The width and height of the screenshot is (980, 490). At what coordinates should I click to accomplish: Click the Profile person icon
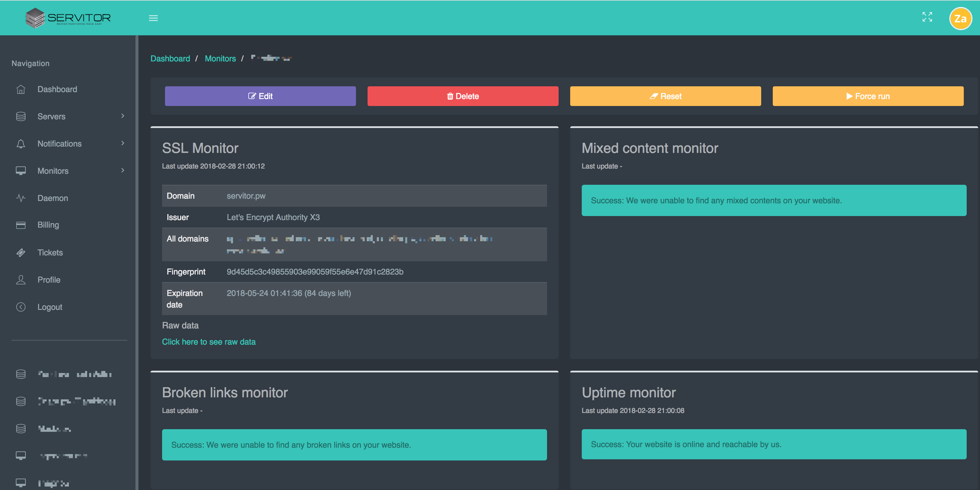point(21,280)
